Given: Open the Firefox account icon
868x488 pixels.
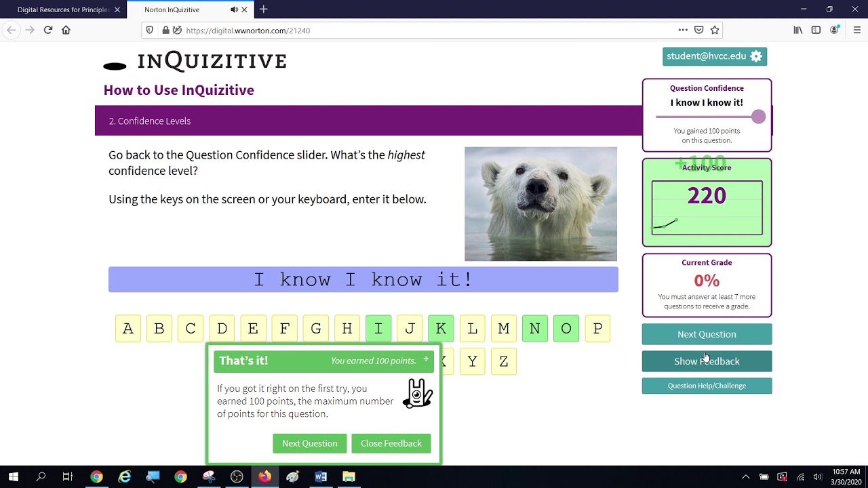Looking at the screenshot, I should pos(835,30).
